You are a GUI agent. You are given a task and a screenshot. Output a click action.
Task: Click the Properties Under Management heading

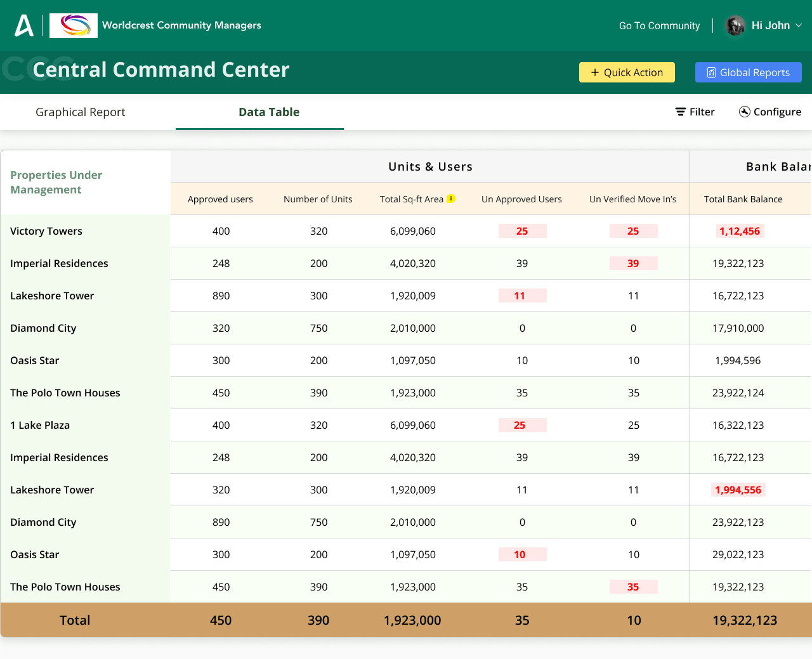coord(56,182)
